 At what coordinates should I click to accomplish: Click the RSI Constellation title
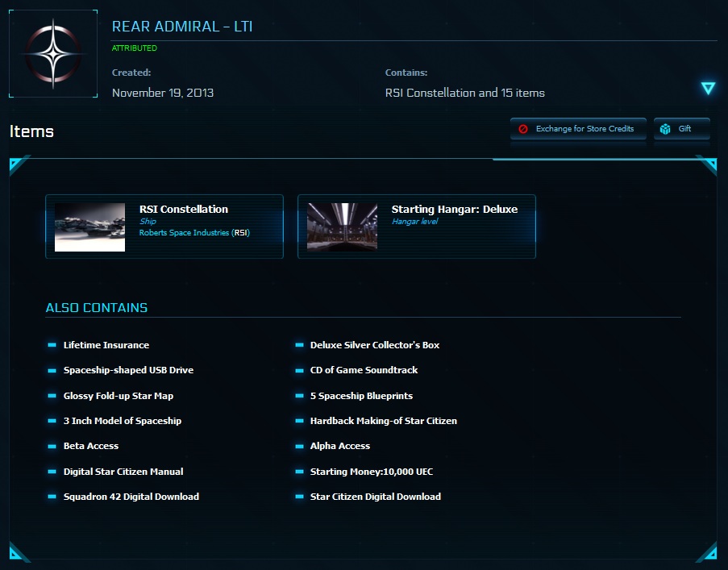(x=183, y=210)
